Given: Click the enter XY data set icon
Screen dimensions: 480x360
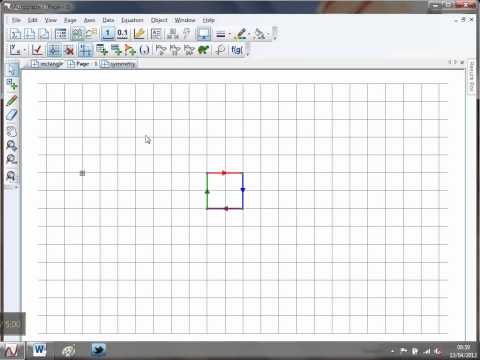Looking at the screenshot, I should tap(101, 50).
